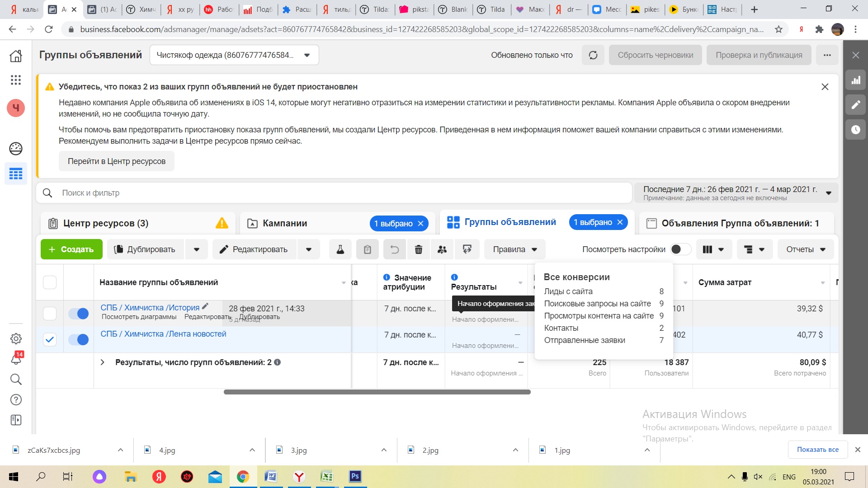Open a new browser tab with plus

(754, 9)
